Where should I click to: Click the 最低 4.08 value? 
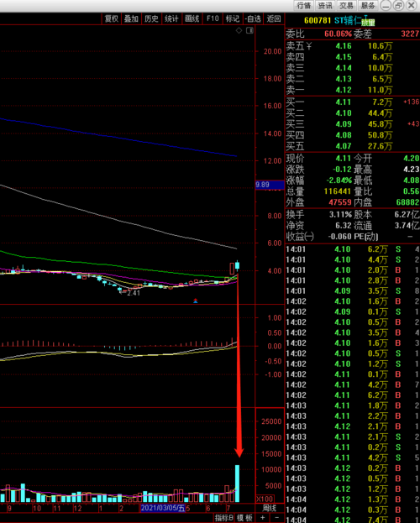(412, 180)
